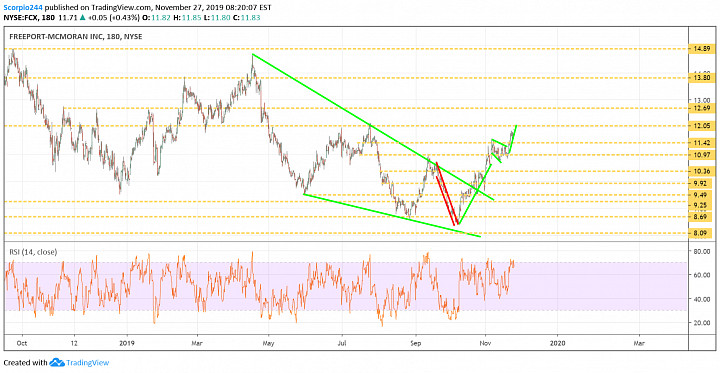
Task: Select the 12.69 price level label
Action: pyautogui.click(x=703, y=108)
